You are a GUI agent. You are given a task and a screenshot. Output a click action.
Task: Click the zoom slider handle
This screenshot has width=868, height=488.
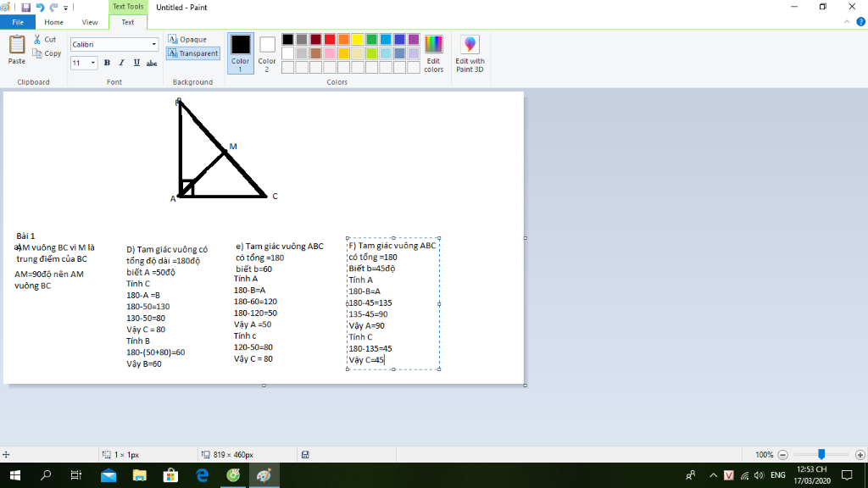(x=821, y=454)
